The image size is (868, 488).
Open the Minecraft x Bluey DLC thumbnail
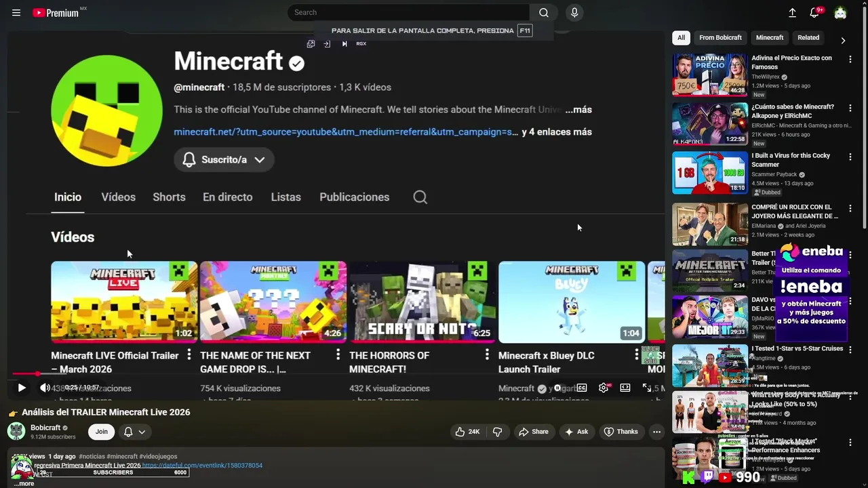pyautogui.click(x=572, y=302)
